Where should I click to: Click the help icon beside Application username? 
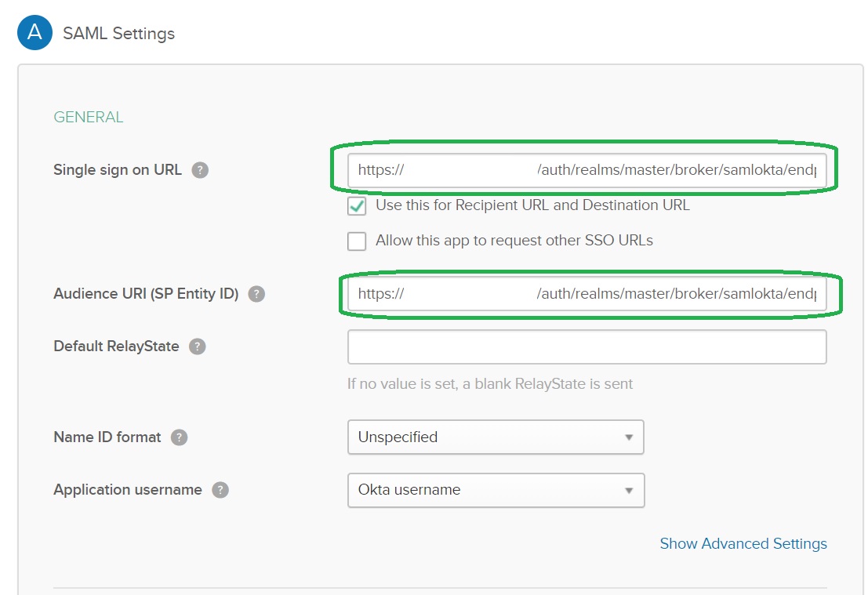click(220, 490)
